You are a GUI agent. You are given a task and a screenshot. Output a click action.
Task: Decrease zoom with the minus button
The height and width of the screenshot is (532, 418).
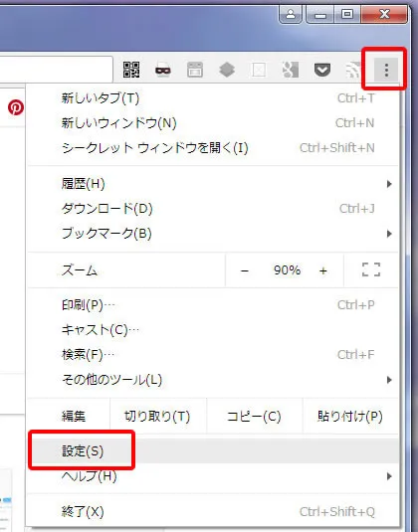coord(245,270)
